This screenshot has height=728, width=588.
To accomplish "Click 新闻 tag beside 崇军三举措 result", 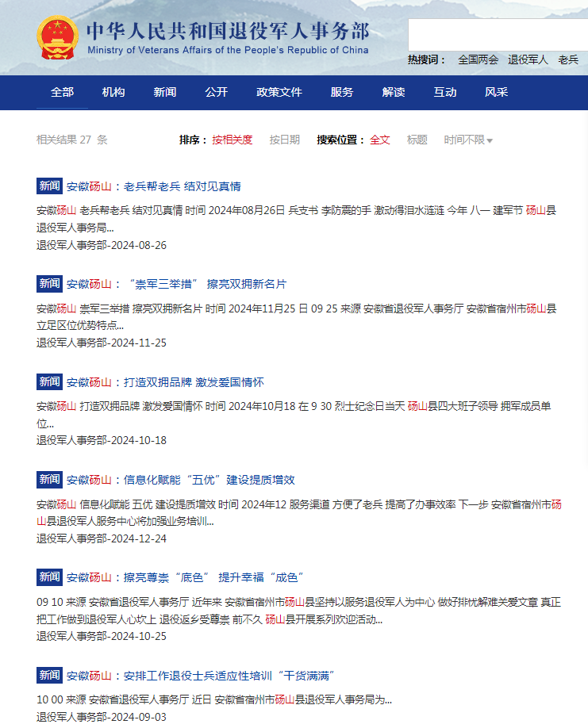I will coord(50,284).
